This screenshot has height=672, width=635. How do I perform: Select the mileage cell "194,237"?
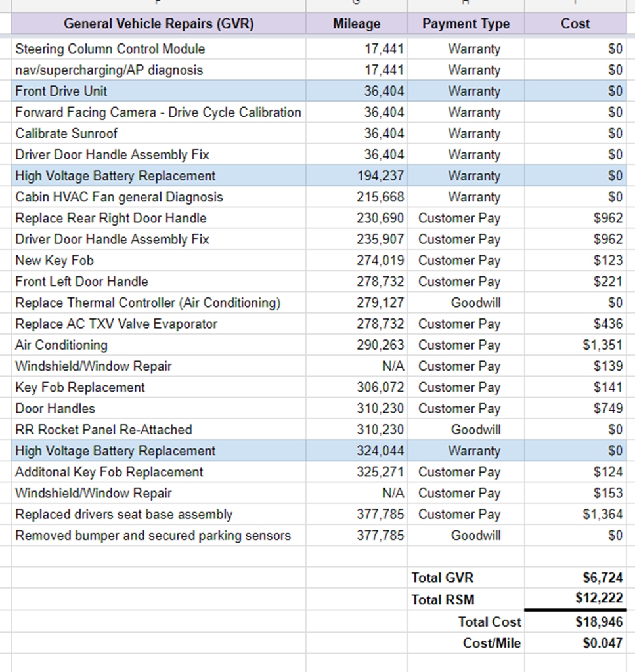point(357,176)
